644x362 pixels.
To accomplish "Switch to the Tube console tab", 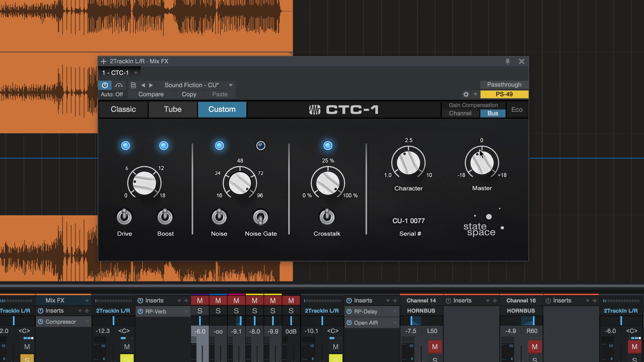I will (x=172, y=109).
